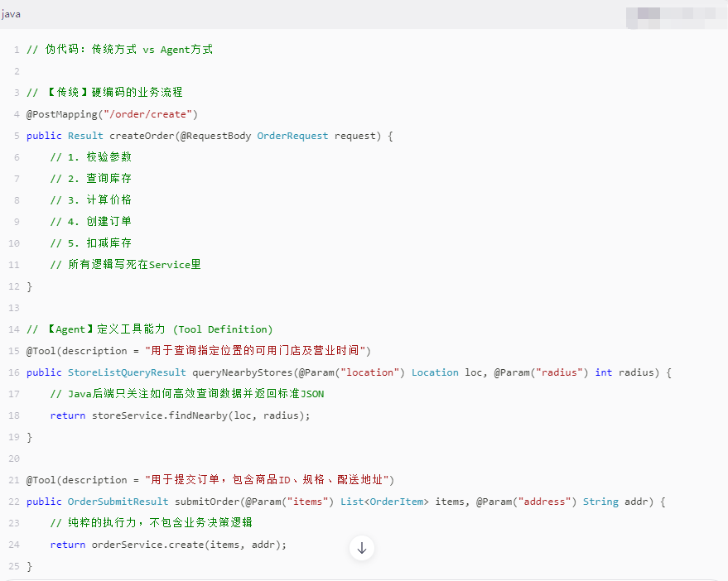This screenshot has height=581, width=728.
Task: Click the String type before addr
Action: (600, 502)
